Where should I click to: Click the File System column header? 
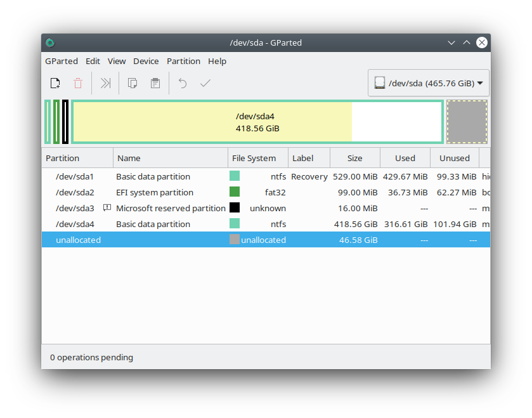coord(258,158)
